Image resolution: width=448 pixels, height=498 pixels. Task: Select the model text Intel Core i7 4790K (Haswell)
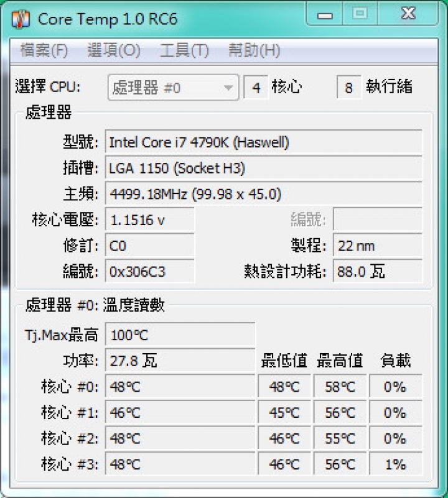point(199,142)
